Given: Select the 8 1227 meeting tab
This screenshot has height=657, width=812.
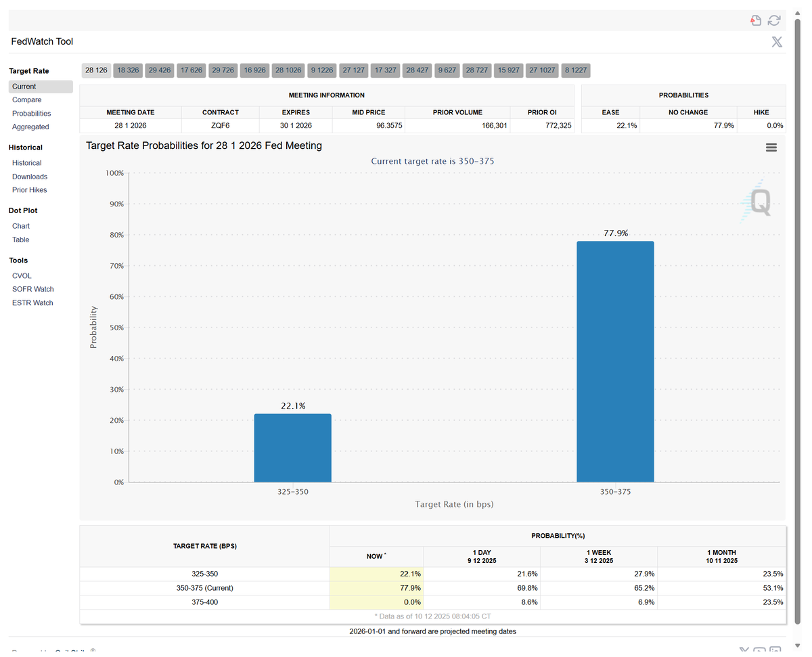Looking at the screenshot, I should click(x=576, y=70).
